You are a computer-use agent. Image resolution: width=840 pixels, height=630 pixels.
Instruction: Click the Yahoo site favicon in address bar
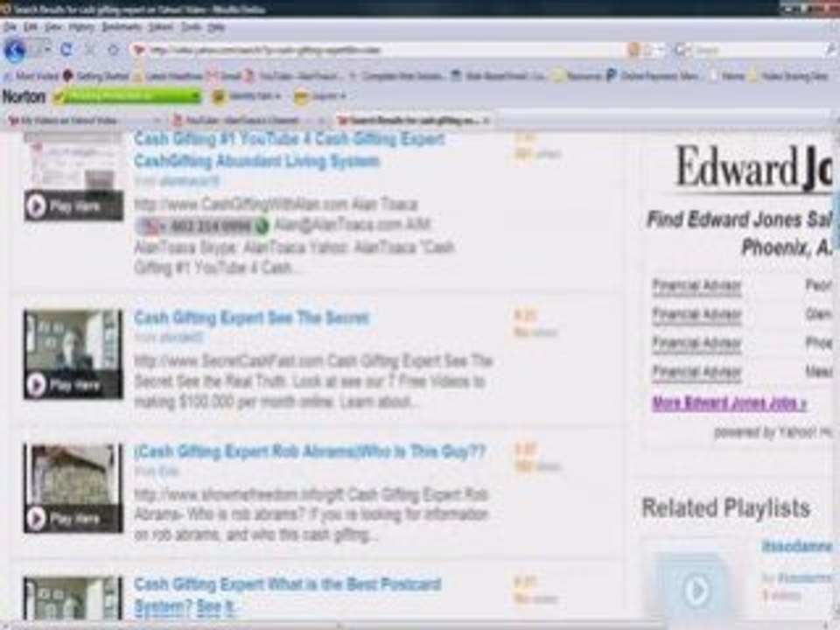click(139, 51)
